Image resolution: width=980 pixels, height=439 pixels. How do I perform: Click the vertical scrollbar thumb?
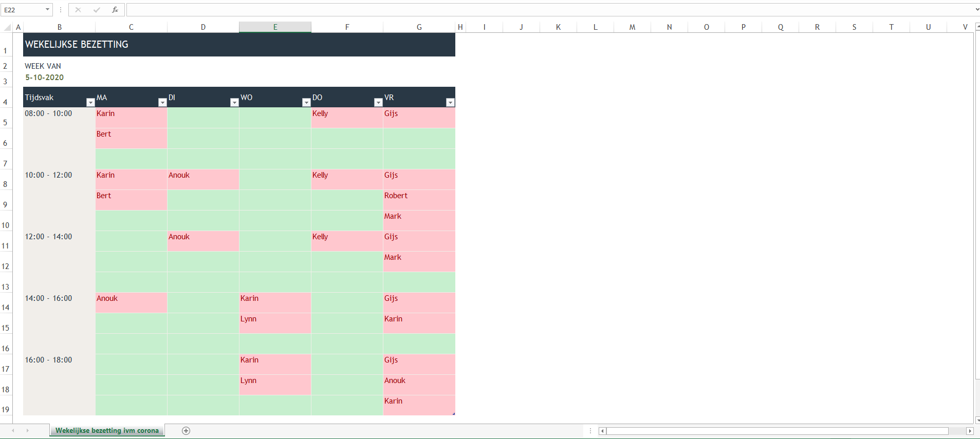point(977,205)
